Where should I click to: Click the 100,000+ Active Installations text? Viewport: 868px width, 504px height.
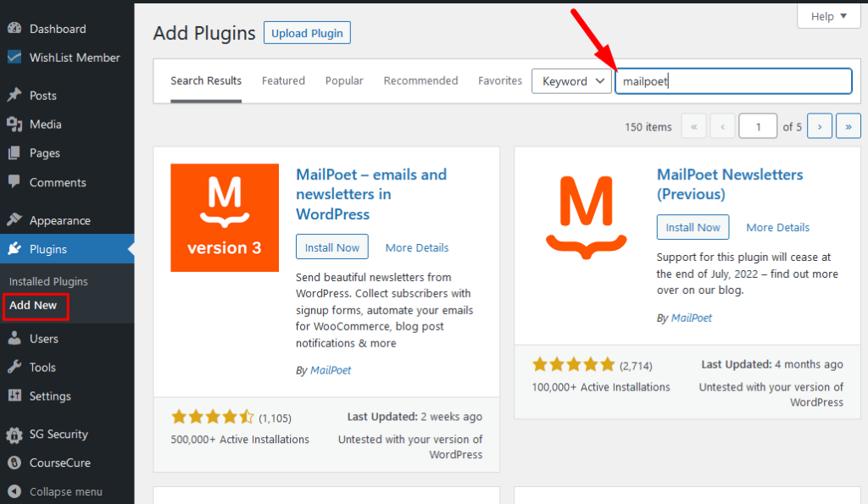pos(601,387)
